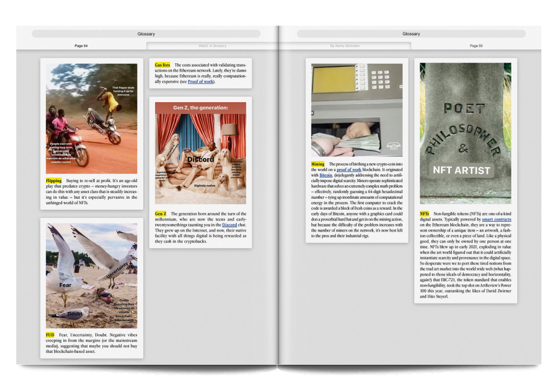558x392 pixels.
Task: Open the Poet Philosopher NFT Artist gravestone image
Action: (465, 133)
